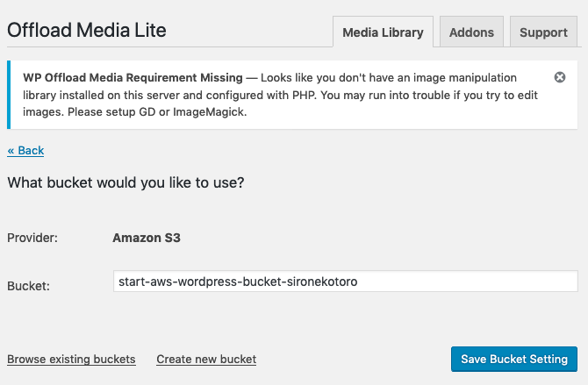Image resolution: width=588 pixels, height=385 pixels.
Task: Open Browse existing buckets link
Action: click(x=71, y=359)
